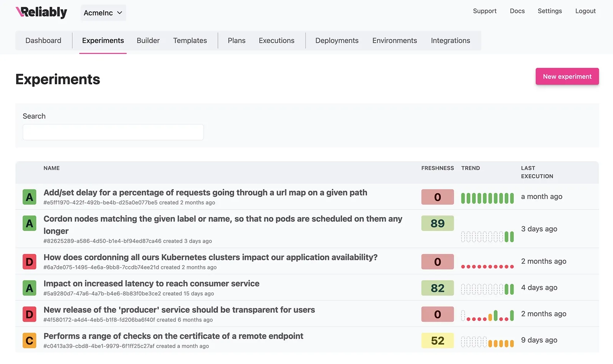The image size is (613, 364).
Task: Click 'a month ago' last execution text
Action: 542,197
